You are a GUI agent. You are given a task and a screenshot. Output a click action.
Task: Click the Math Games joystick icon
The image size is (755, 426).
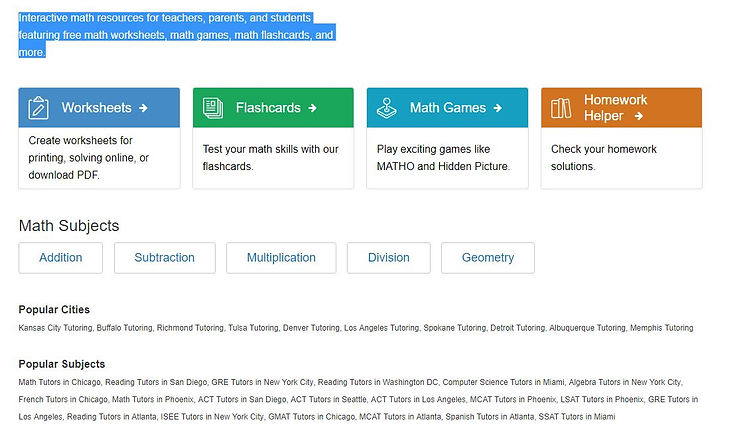tap(387, 108)
